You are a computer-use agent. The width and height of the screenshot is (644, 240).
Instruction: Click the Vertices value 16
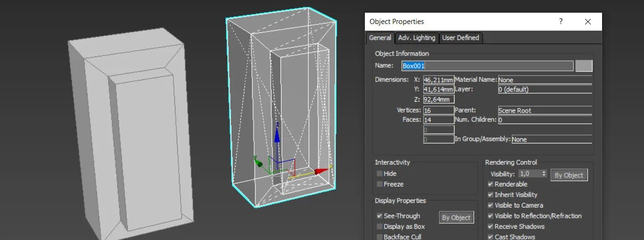coord(438,111)
